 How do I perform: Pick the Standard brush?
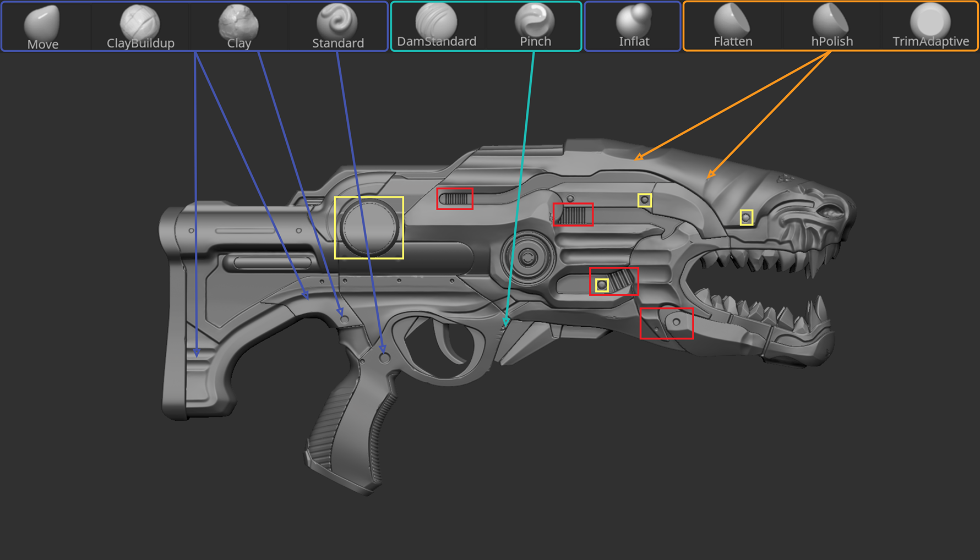337,26
